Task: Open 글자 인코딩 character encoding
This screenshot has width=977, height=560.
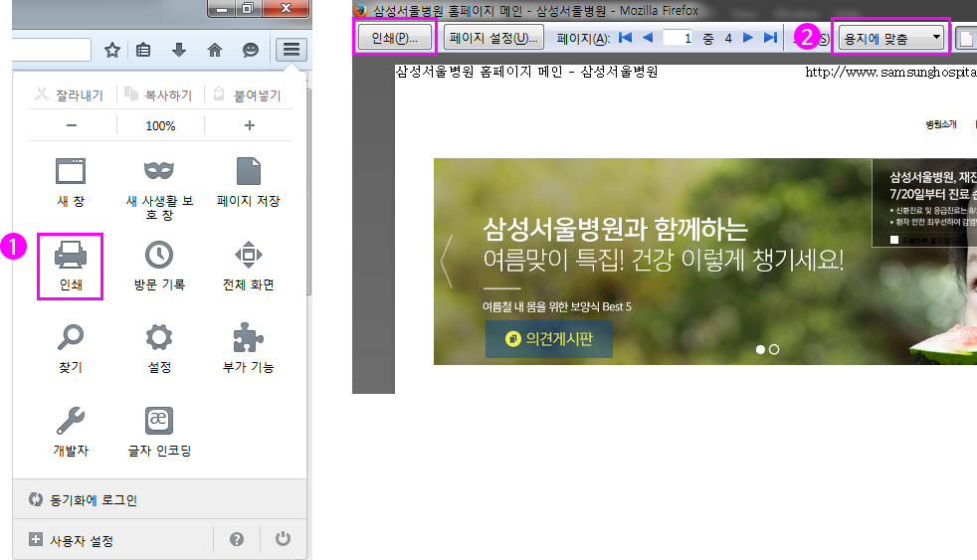Action: [159, 432]
